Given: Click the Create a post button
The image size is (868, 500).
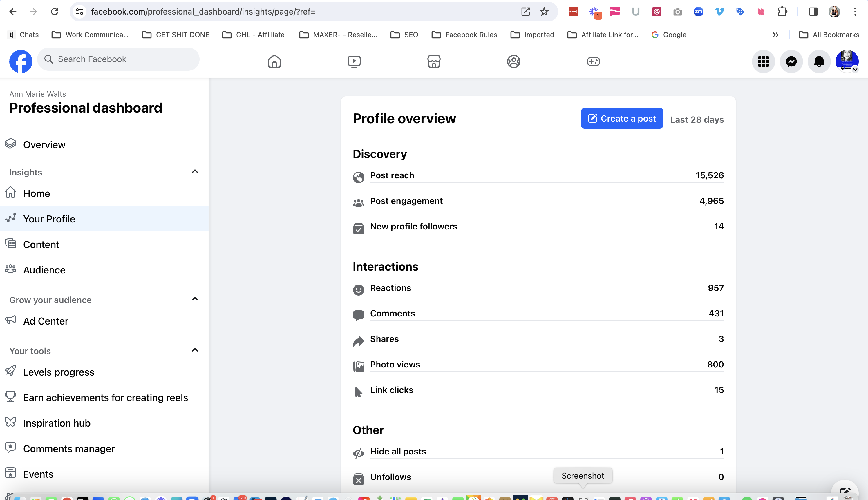Looking at the screenshot, I should (x=622, y=119).
